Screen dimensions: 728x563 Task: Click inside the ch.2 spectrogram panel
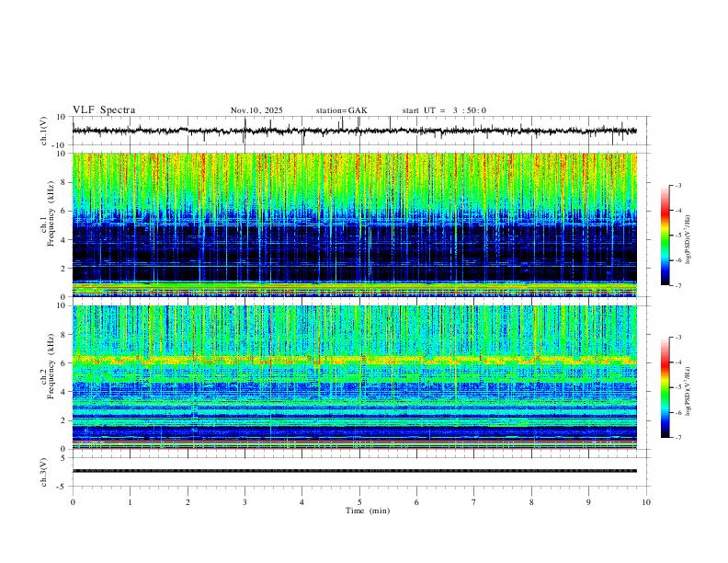click(x=354, y=377)
